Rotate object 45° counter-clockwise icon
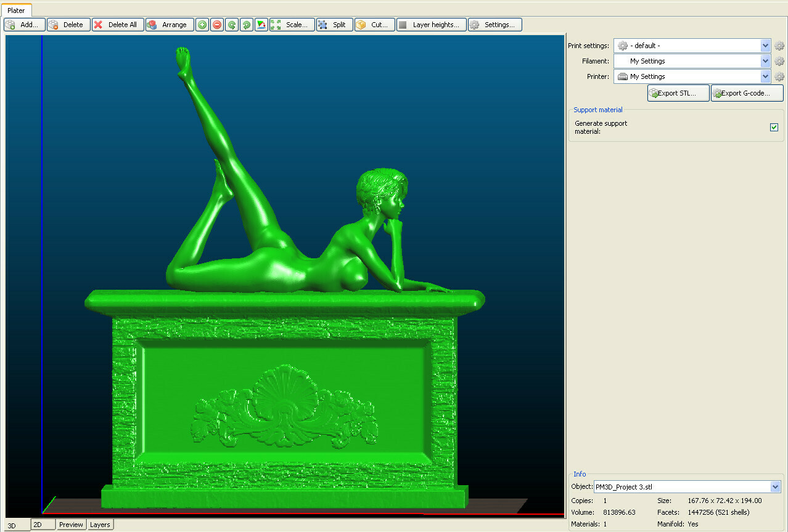The height and width of the screenshot is (532, 788). coord(232,25)
